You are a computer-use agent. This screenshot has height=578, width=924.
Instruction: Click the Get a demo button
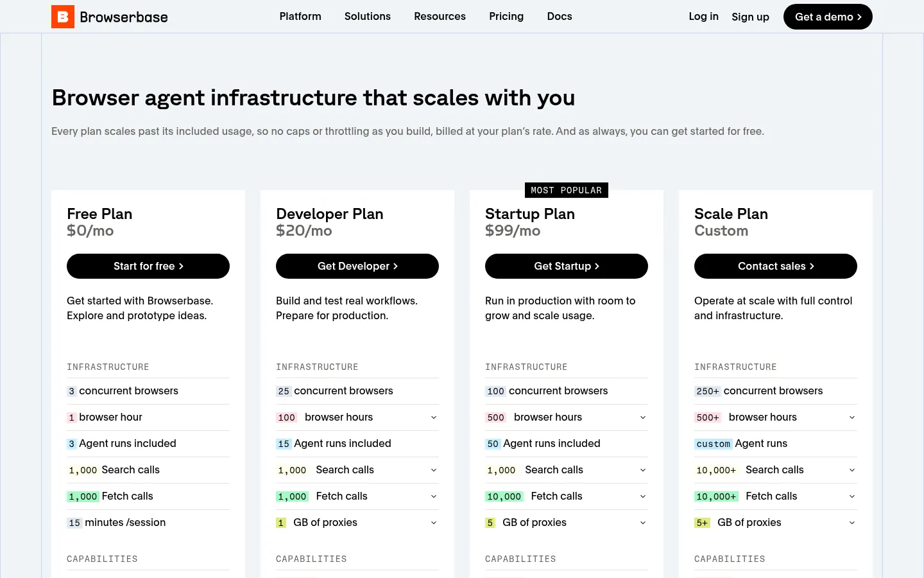pos(828,17)
